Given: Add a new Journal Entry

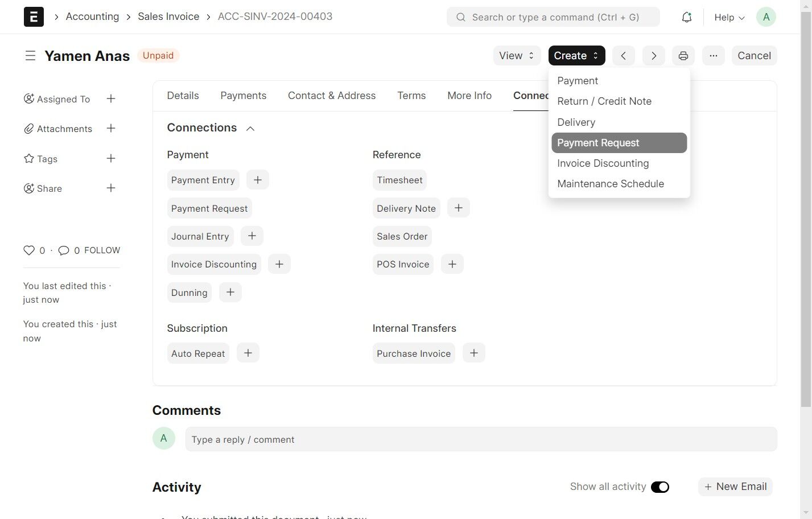Looking at the screenshot, I should click(x=252, y=236).
